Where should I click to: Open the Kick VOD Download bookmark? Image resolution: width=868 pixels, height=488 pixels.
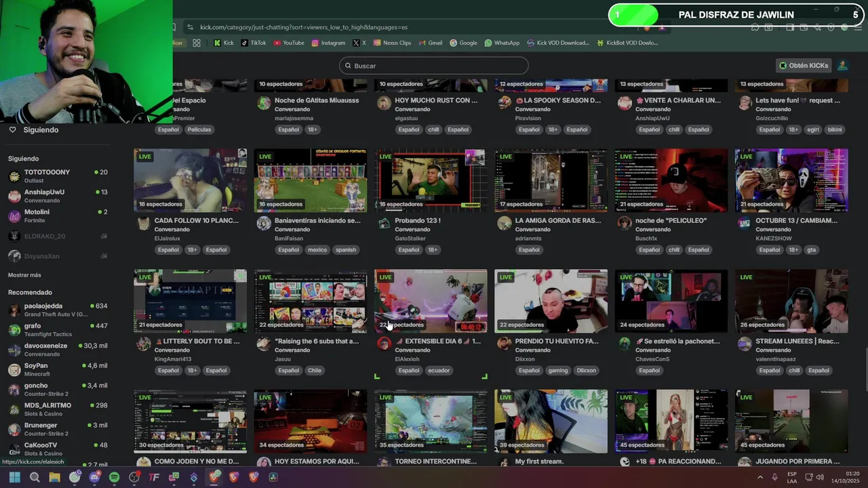[x=558, y=43]
